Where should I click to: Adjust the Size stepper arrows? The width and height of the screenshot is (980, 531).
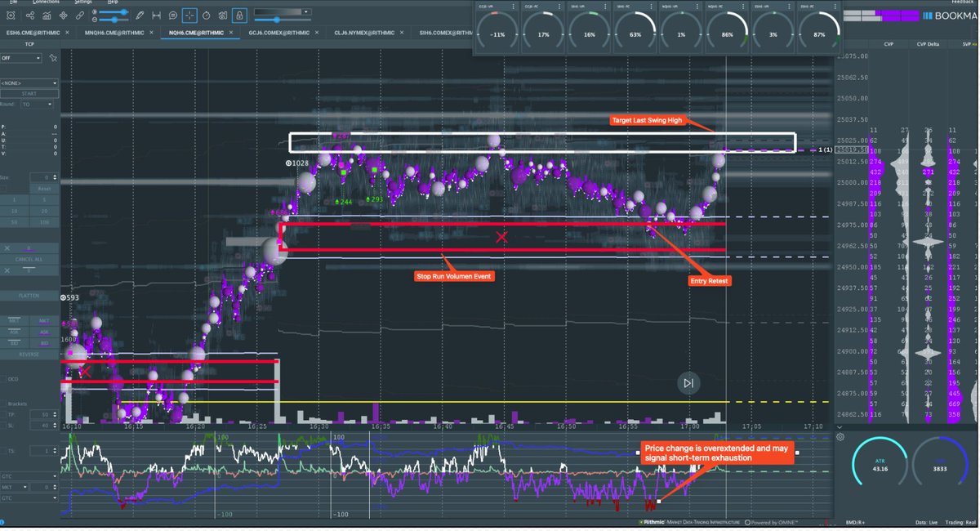pyautogui.click(x=56, y=177)
